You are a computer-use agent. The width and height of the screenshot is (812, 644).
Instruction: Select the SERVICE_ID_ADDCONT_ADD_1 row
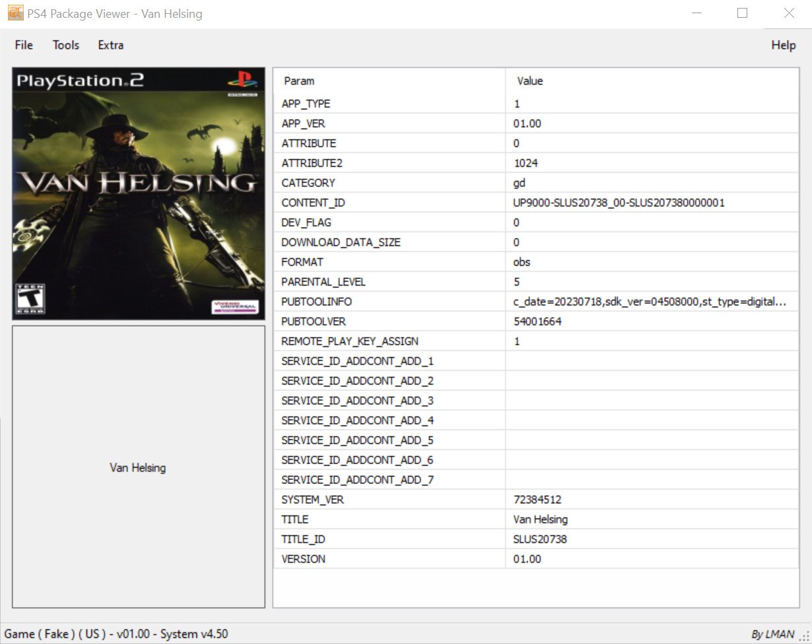click(x=536, y=361)
